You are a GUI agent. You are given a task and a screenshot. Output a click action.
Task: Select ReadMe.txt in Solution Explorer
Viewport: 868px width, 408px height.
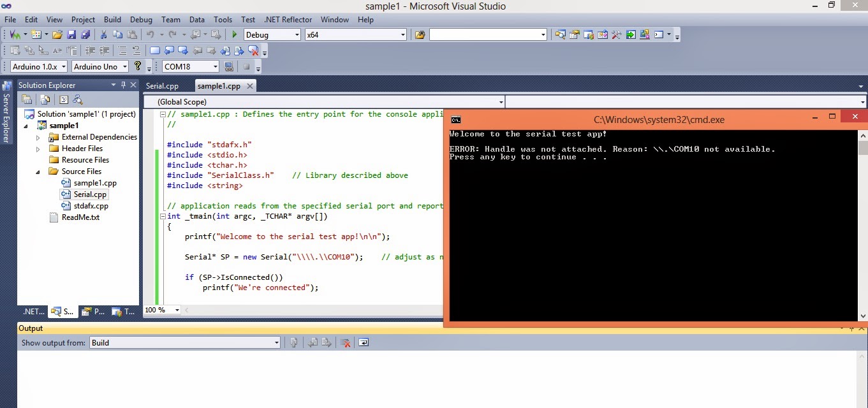click(x=80, y=217)
